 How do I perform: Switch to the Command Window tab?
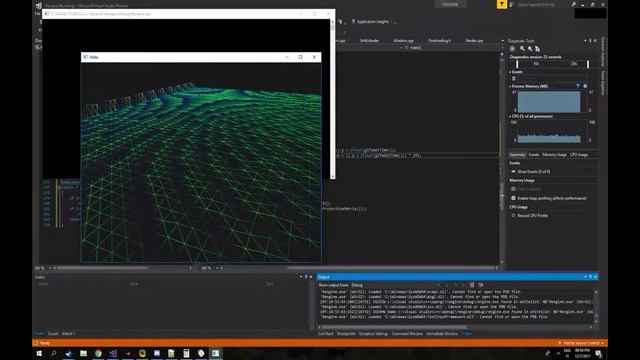coord(407,333)
